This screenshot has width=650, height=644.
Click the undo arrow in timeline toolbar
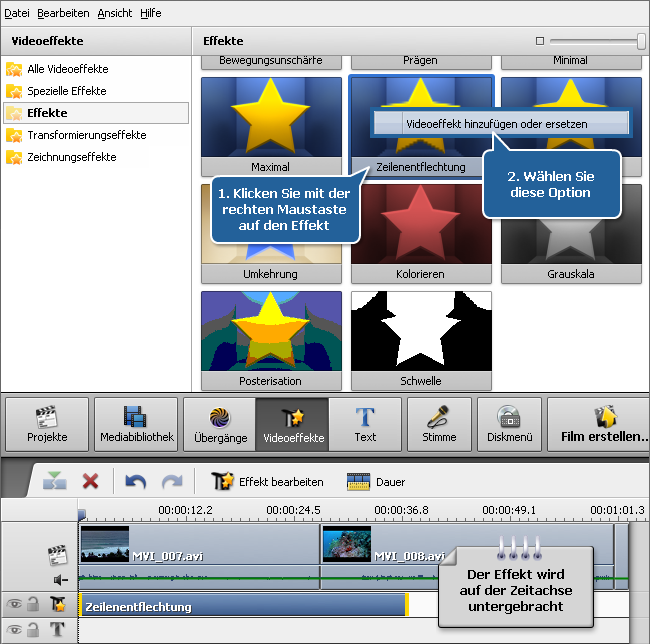pos(136,481)
